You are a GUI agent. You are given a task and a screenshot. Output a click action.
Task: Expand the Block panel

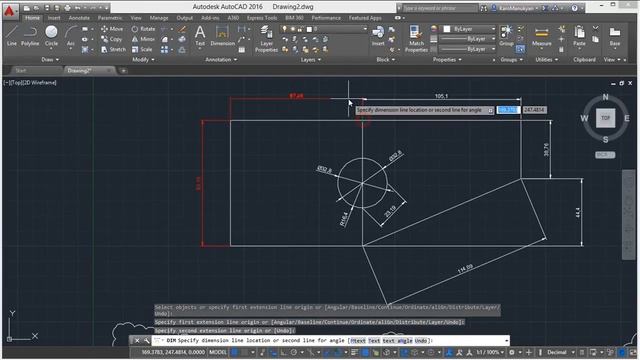click(x=385, y=60)
